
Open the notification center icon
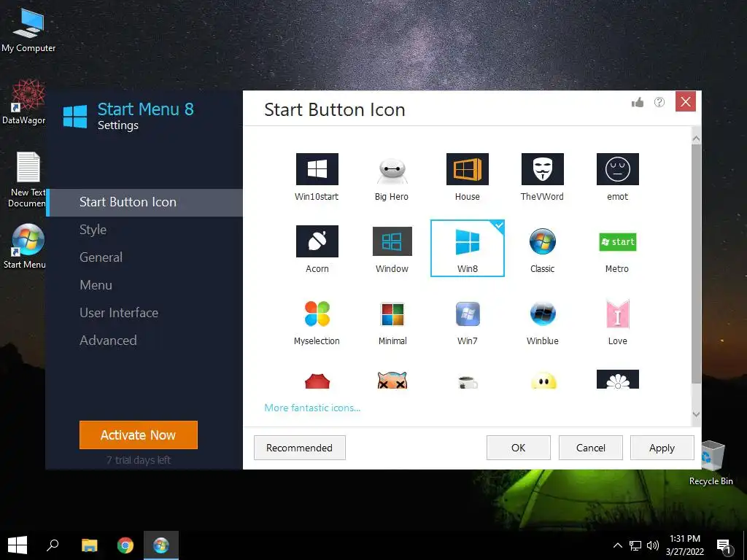pyautogui.click(x=724, y=547)
